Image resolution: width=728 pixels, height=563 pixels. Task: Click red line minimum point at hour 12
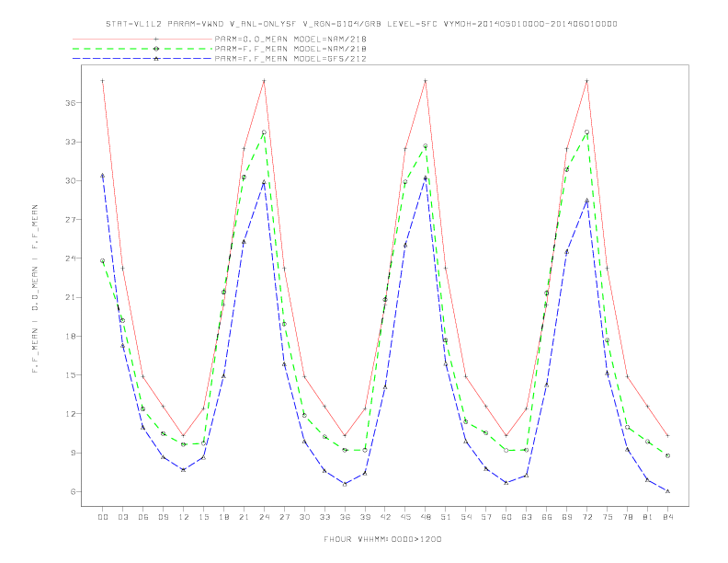click(184, 436)
